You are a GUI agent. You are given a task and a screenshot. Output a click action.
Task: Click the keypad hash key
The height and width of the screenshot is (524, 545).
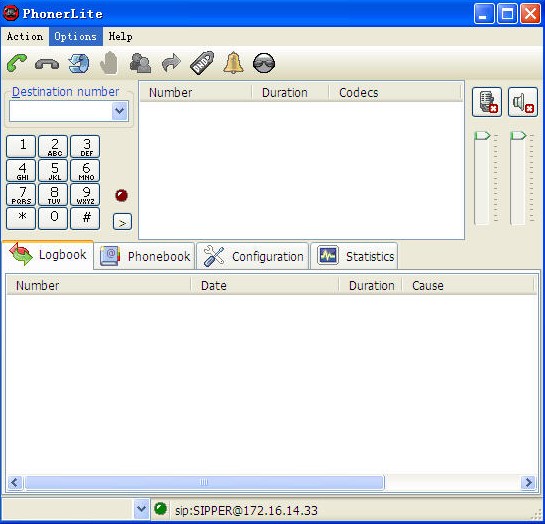pos(85,219)
